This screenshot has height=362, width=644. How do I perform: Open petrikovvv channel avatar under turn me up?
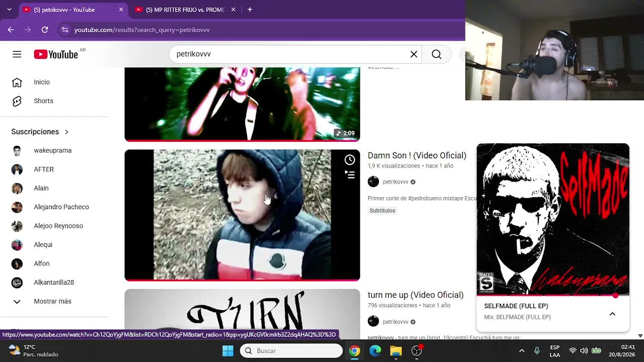(x=373, y=322)
